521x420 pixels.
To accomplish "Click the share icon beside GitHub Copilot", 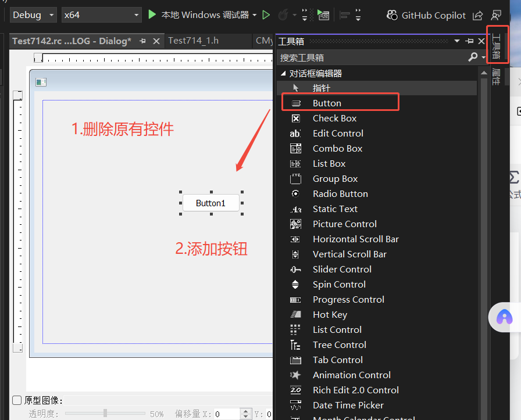I will [477, 15].
